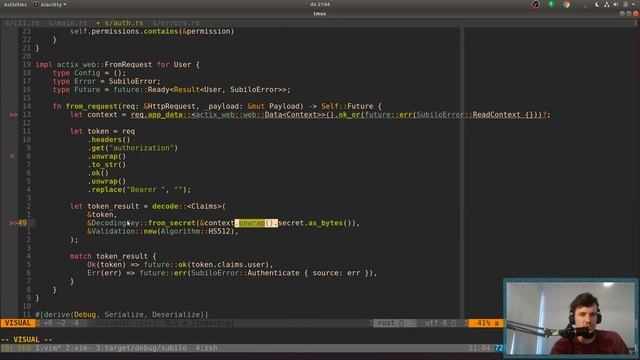Click the webcam video overlay
The width and height of the screenshot is (640, 360).
tap(571, 317)
